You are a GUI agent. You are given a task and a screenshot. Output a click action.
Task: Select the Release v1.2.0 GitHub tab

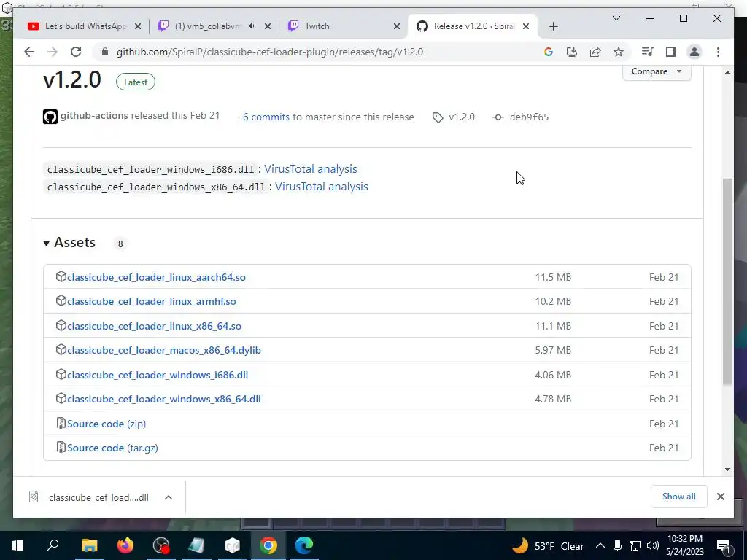point(472,26)
